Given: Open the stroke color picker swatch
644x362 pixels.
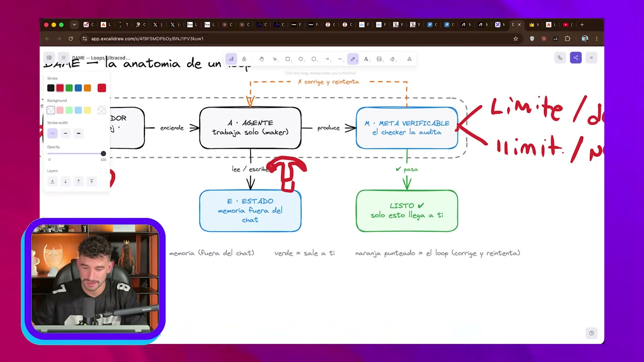Looking at the screenshot, I should 102,88.
